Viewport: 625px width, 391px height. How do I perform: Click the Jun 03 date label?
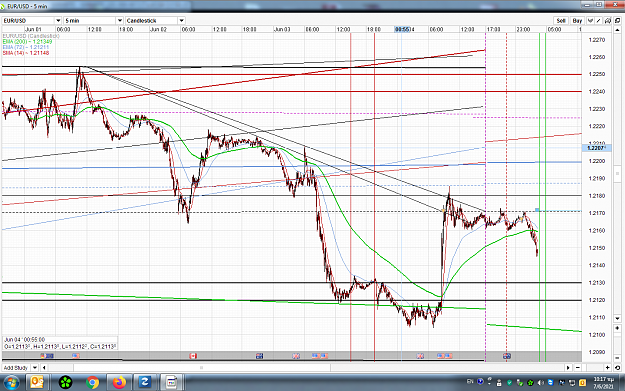coord(282,29)
